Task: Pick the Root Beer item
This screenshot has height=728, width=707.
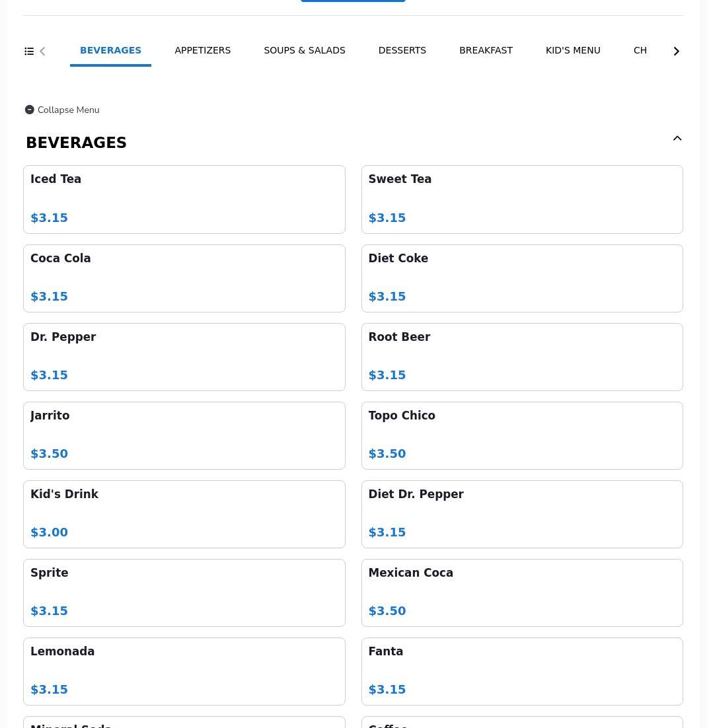Action: pos(522,357)
